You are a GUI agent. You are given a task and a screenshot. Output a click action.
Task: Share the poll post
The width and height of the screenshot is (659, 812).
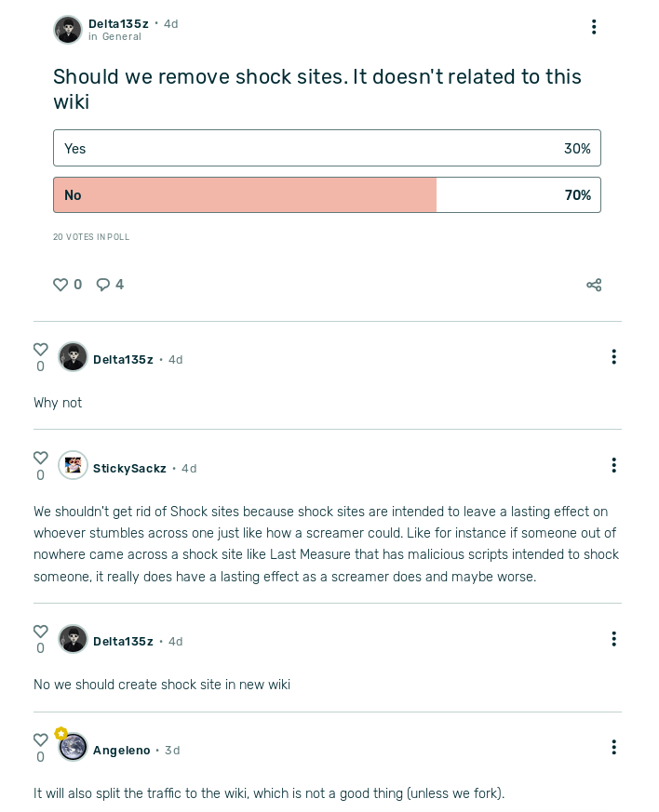click(594, 285)
